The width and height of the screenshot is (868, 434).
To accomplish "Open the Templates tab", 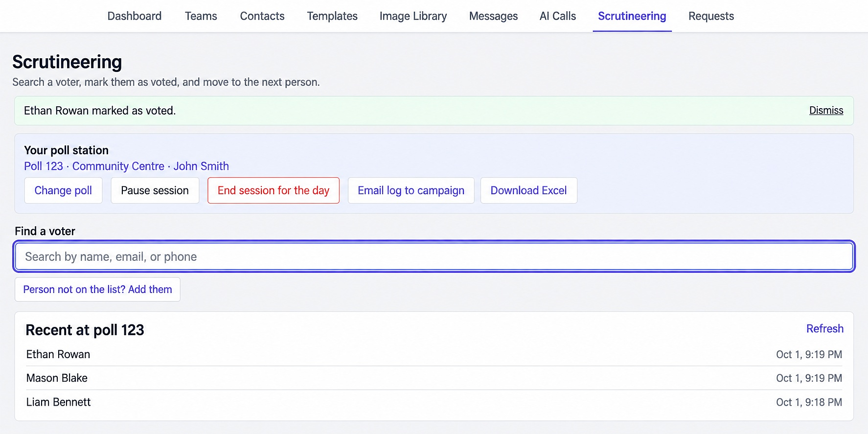I will [332, 16].
